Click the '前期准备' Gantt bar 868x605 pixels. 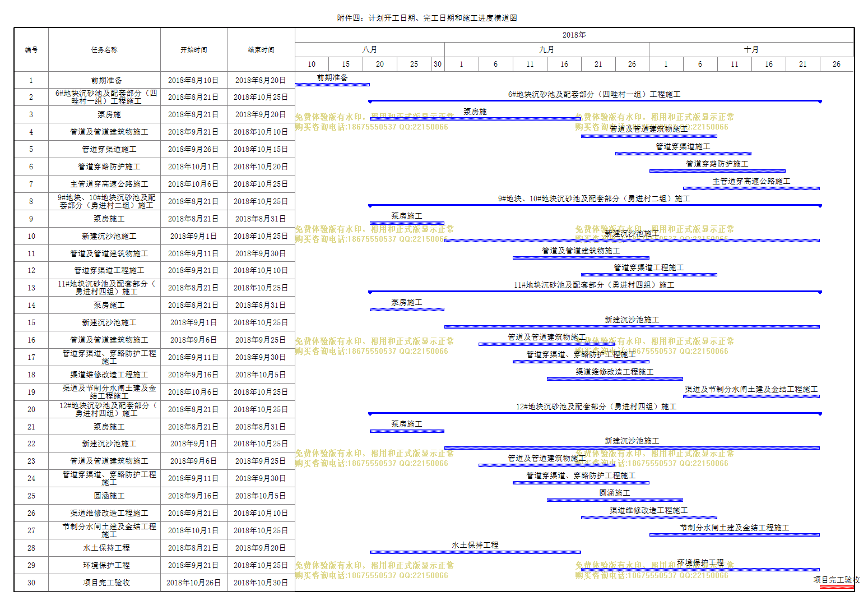coord(332,85)
